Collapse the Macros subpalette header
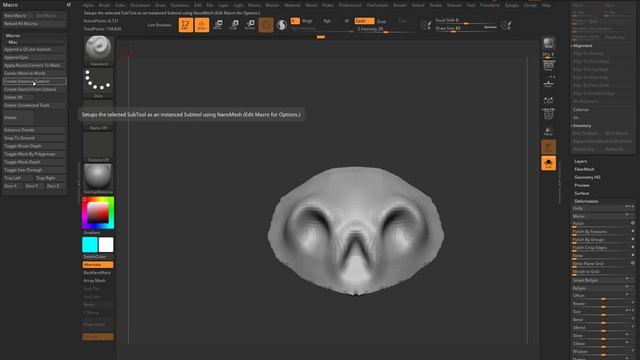640x360 pixels. click(13, 36)
